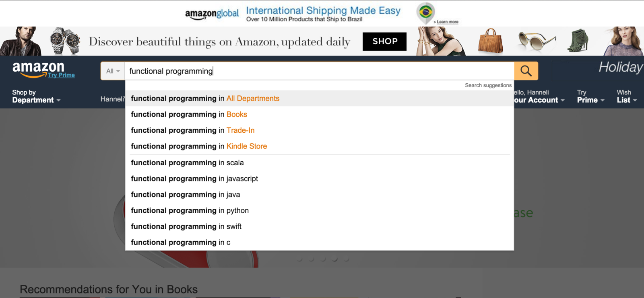Open the Wish List dropdown
Image resolution: width=644 pixels, height=298 pixels.
pyautogui.click(x=627, y=96)
